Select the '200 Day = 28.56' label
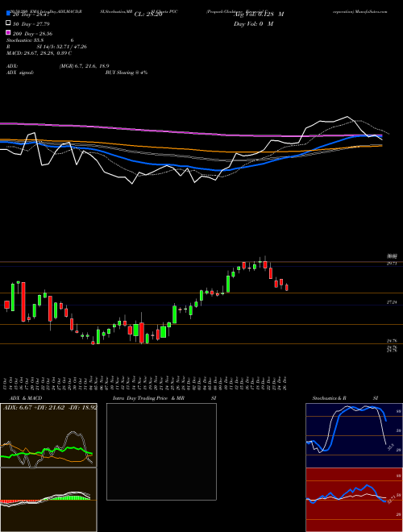 (x=32, y=34)
